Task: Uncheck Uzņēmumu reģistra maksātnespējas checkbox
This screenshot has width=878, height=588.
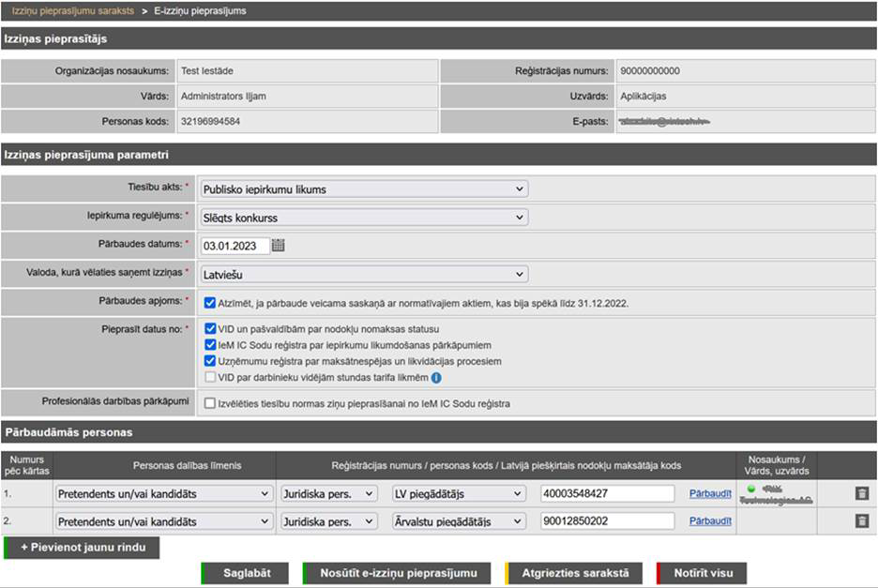Action: (x=210, y=361)
